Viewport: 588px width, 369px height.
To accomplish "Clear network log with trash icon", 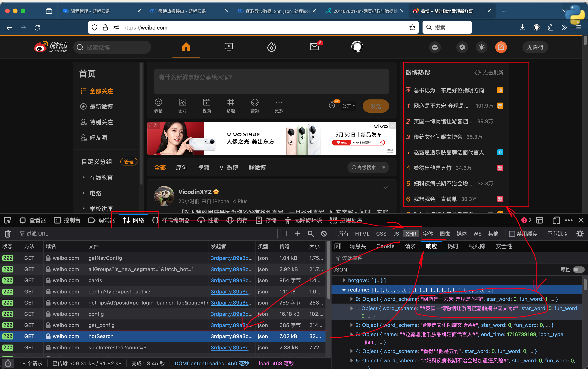I will click(8, 234).
